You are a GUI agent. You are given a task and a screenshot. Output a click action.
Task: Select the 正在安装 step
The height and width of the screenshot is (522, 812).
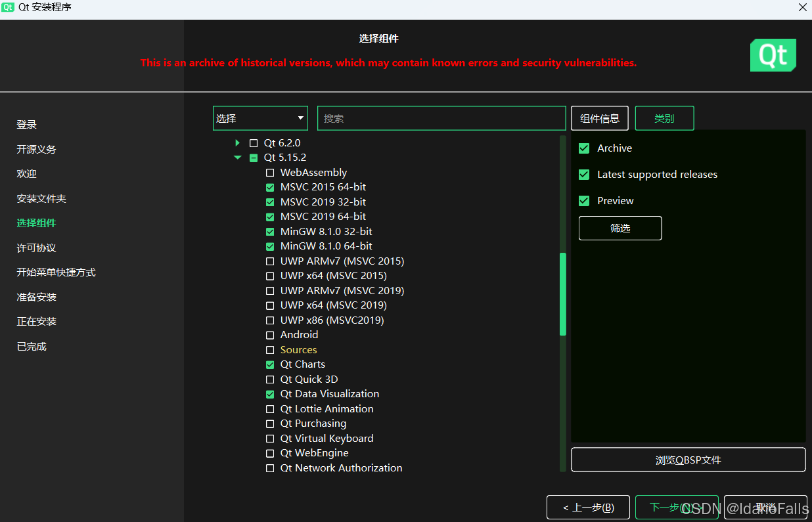pos(37,322)
